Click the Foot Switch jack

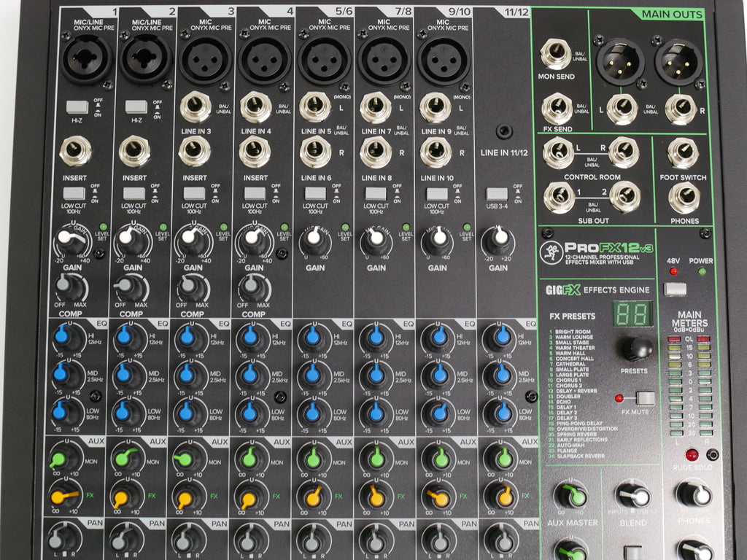pos(684,153)
